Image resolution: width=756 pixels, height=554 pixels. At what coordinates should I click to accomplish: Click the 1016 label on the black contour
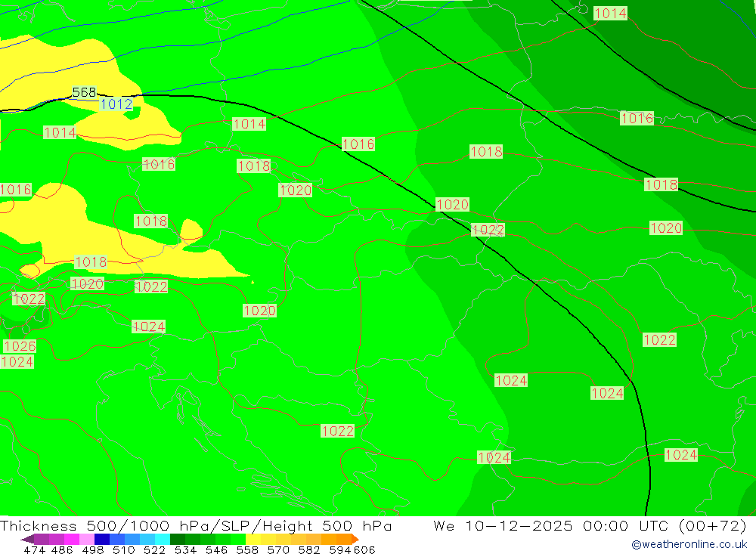tap(358, 144)
